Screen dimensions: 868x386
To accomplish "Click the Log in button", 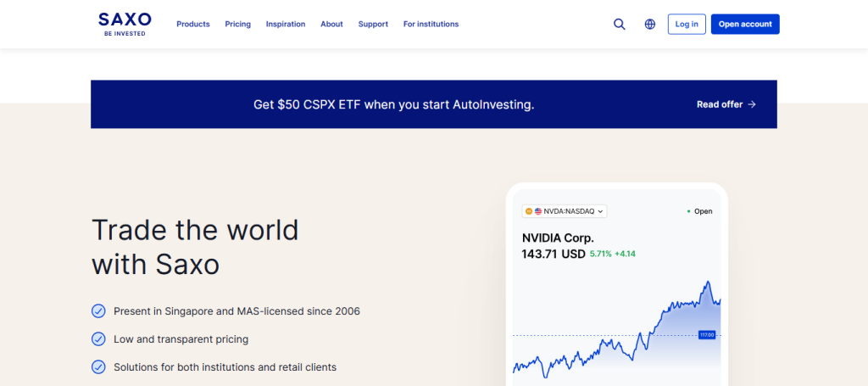I will pyautogui.click(x=687, y=25).
